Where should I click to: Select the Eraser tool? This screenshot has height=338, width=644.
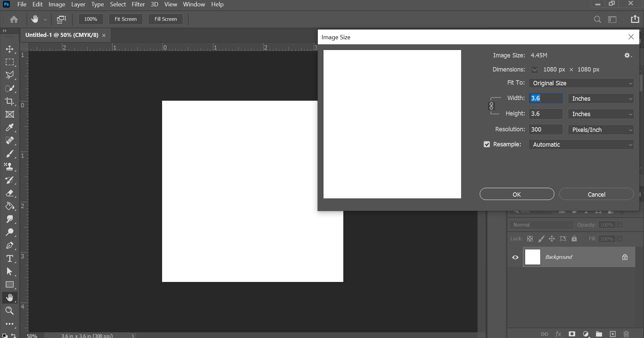click(x=9, y=193)
